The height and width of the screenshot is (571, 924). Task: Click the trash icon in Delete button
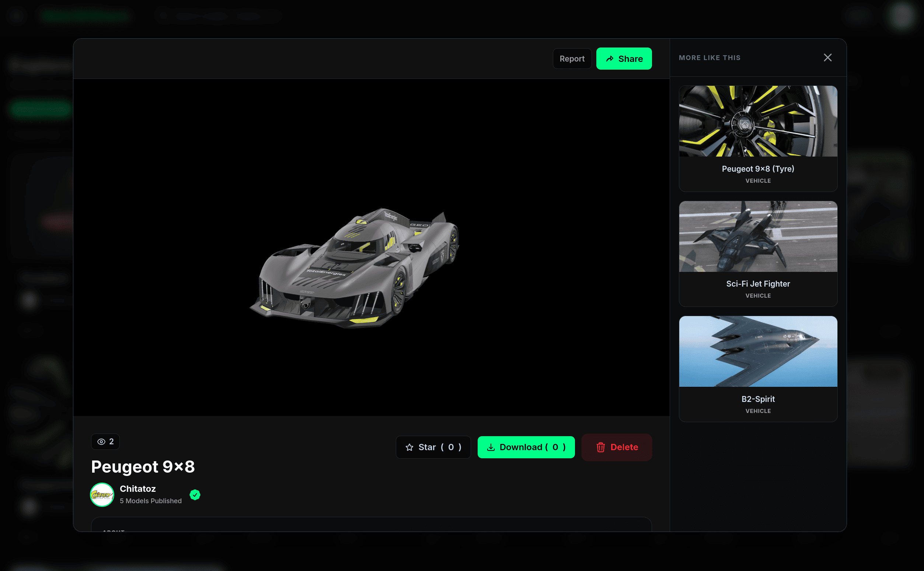click(x=600, y=447)
